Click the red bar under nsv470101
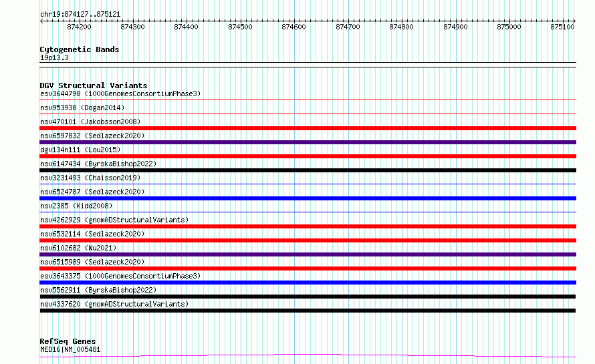The width and height of the screenshot is (595, 364). (x=308, y=128)
